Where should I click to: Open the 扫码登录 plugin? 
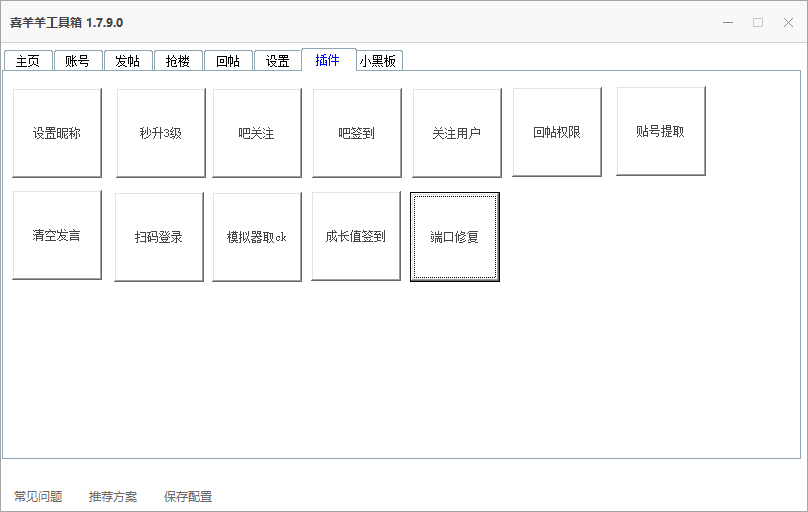(x=159, y=237)
